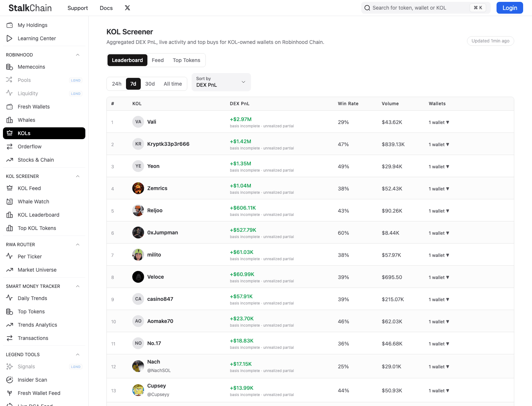The image size is (532, 406).
Task: Click the Memecoins coins icon
Action: pos(10,67)
